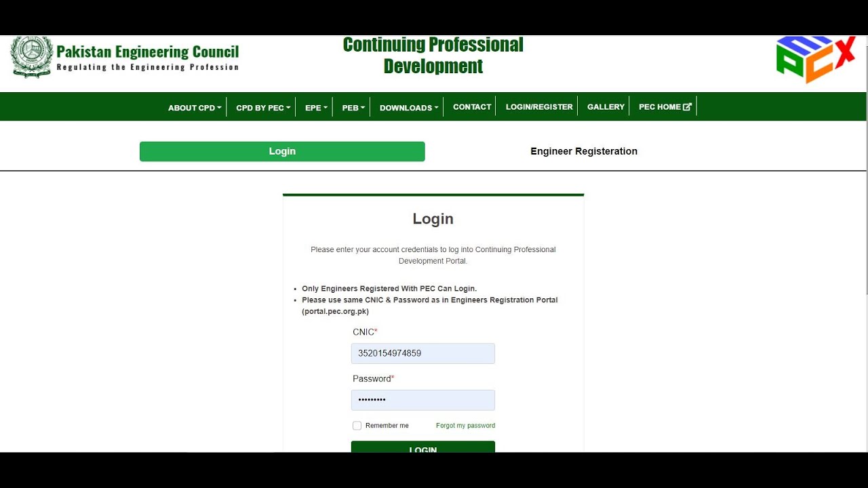
Task: Click the Password field label
Action: coord(374,379)
